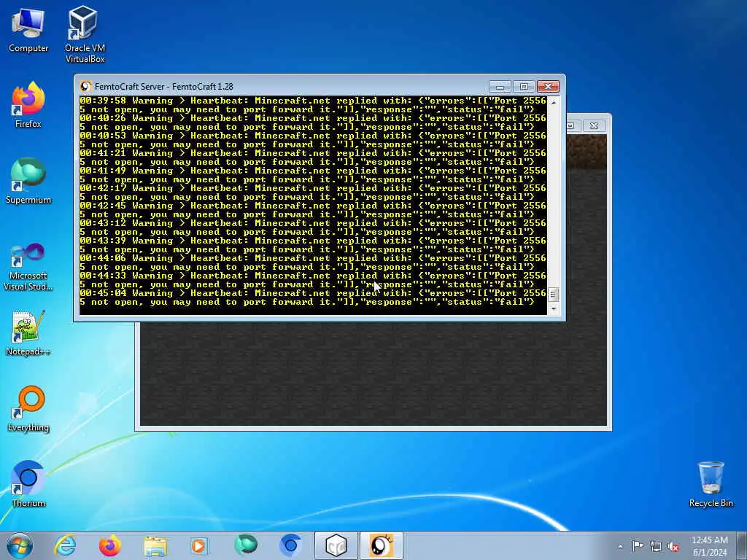Click the Thorium taskbar icon
This screenshot has height=560, width=747.
[290, 545]
